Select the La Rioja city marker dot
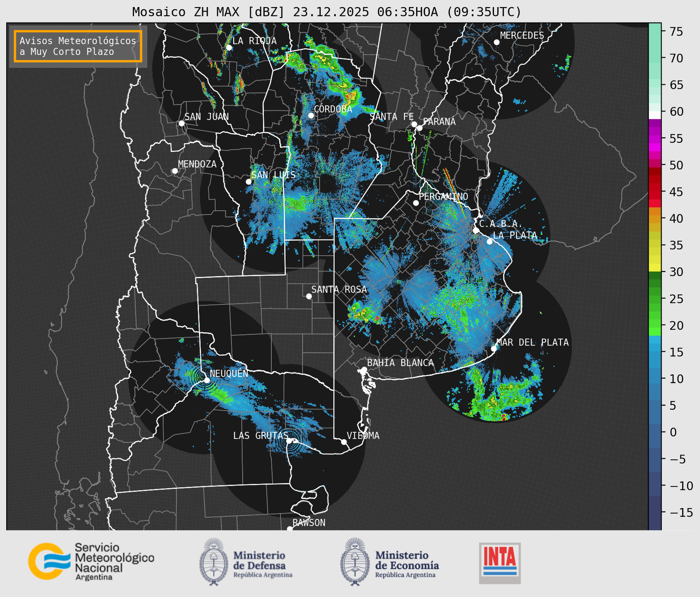700x597 pixels. tap(229, 48)
